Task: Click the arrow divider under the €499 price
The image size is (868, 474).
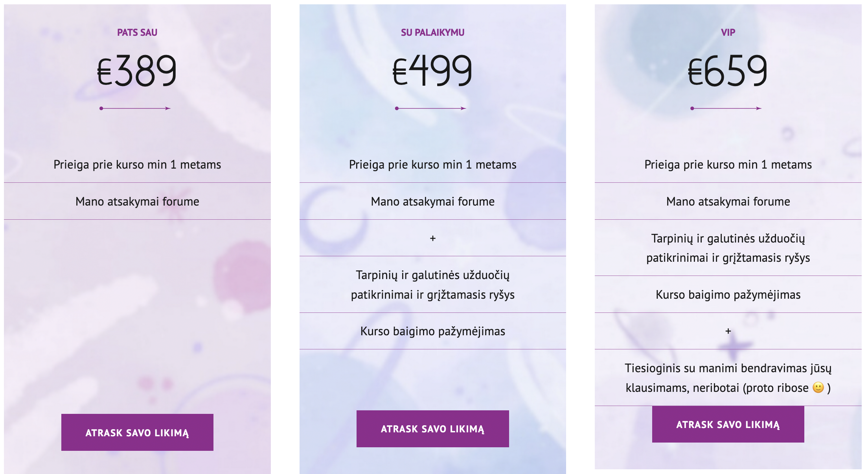Action: tap(431, 108)
